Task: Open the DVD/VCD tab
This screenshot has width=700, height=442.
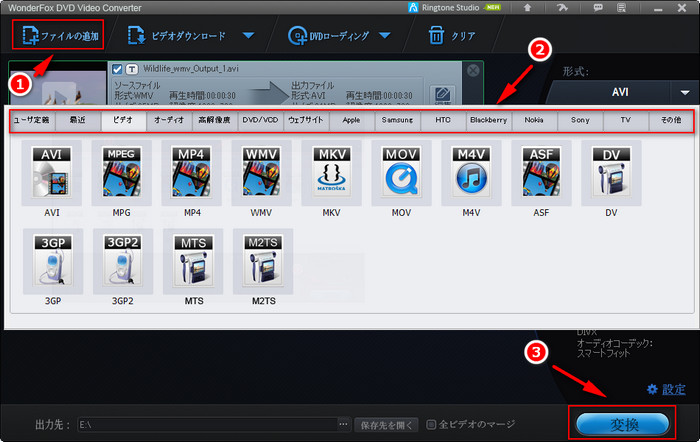Action: tap(260, 120)
